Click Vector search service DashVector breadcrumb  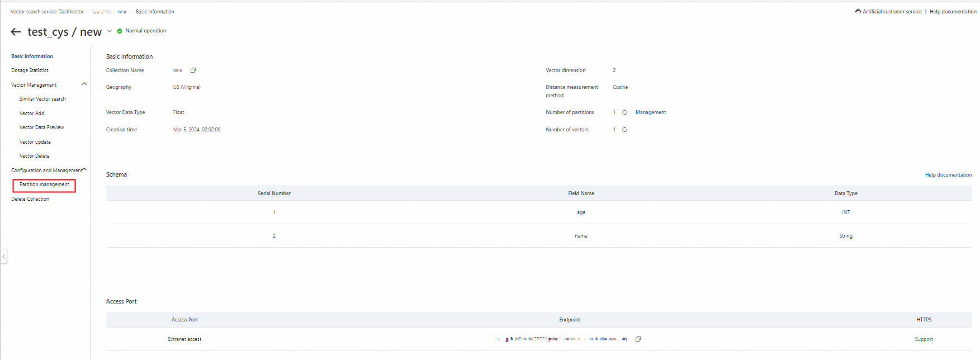[47, 12]
